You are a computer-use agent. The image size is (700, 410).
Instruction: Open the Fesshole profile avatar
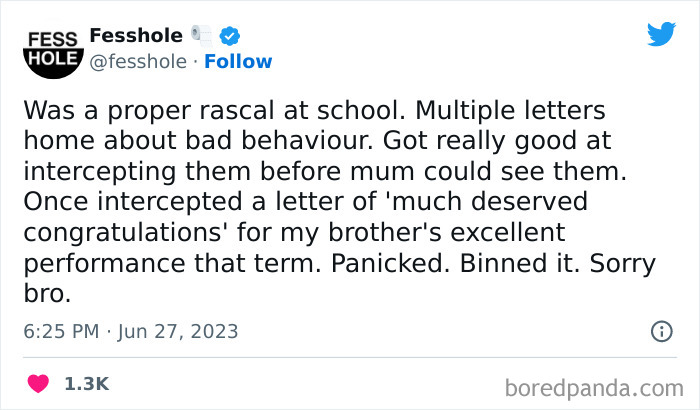pos(50,48)
